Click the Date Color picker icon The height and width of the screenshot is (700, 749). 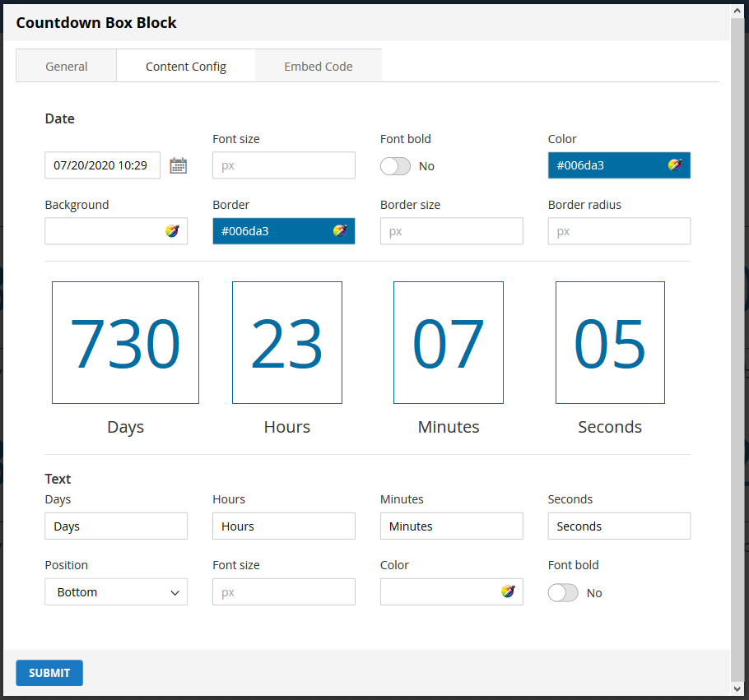pyautogui.click(x=675, y=165)
